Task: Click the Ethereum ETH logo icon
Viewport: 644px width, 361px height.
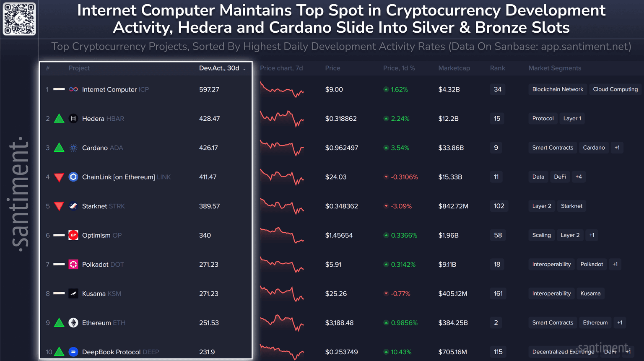Action: 73,323
